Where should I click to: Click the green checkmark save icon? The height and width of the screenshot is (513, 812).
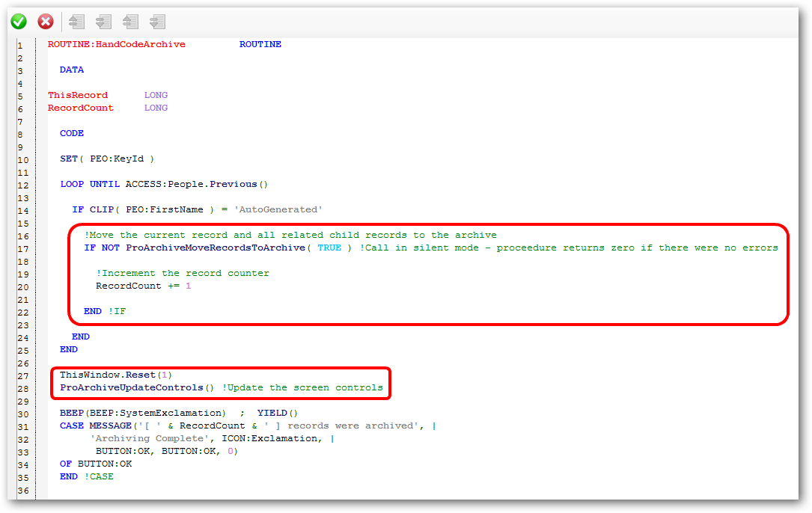click(x=19, y=22)
